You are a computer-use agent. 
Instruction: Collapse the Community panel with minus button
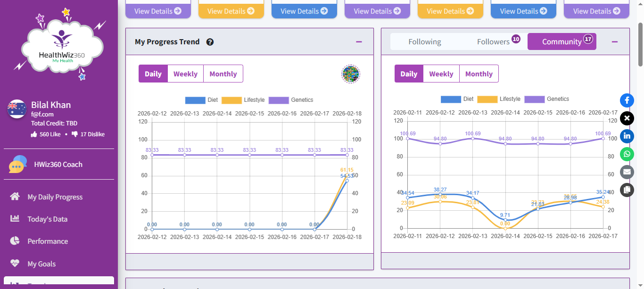[615, 42]
